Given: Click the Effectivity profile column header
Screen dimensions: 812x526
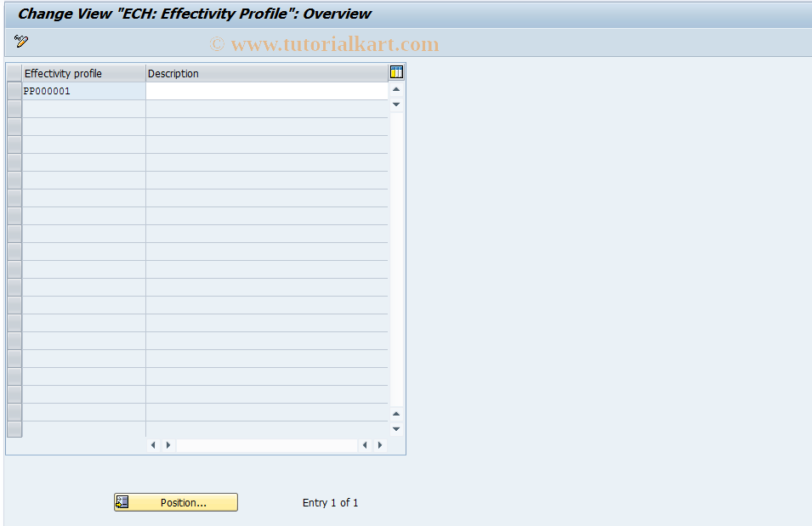Looking at the screenshot, I should [x=83, y=74].
